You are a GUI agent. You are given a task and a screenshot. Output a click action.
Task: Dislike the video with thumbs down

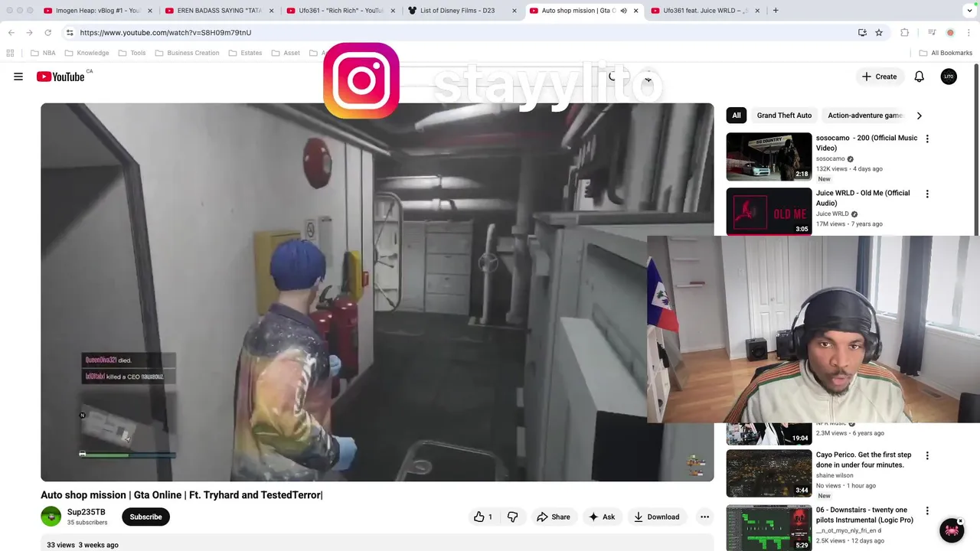click(x=512, y=517)
